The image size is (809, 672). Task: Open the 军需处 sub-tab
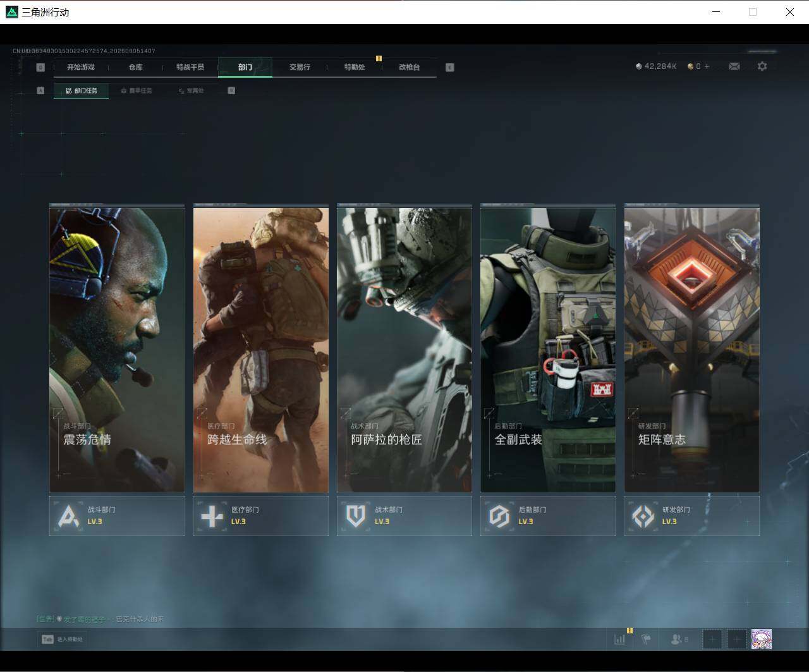tap(191, 90)
